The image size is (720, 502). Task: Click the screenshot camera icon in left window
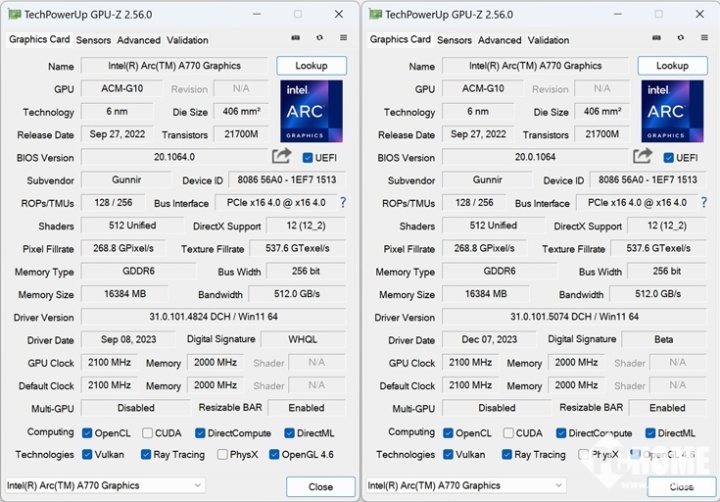point(296,38)
